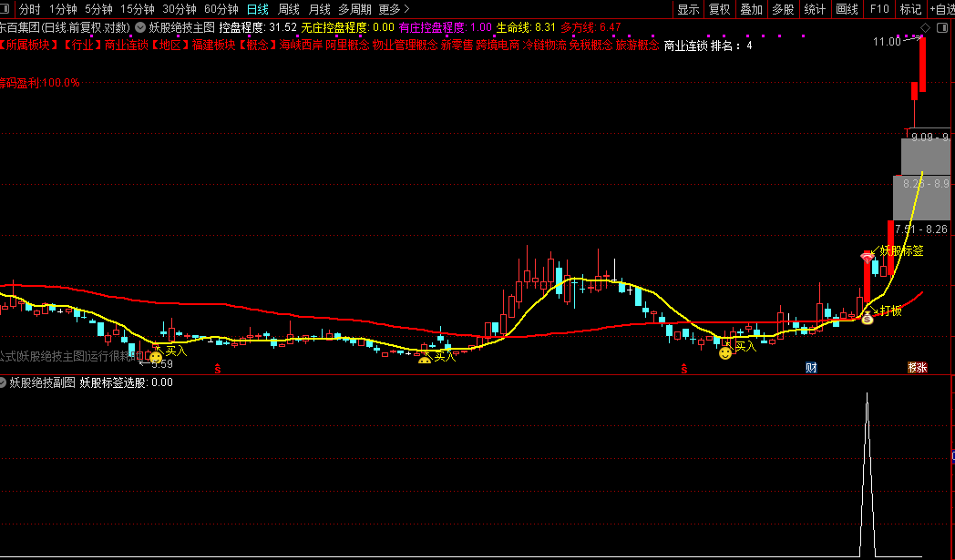
Task: Toggle the right side panel icon
Action: [x=943, y=27]
